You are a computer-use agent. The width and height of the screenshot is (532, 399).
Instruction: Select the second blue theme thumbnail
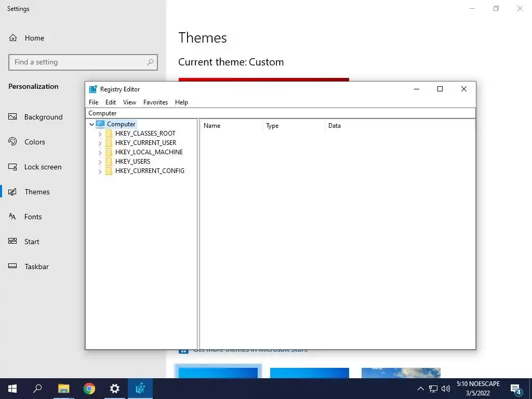point(310,373)
